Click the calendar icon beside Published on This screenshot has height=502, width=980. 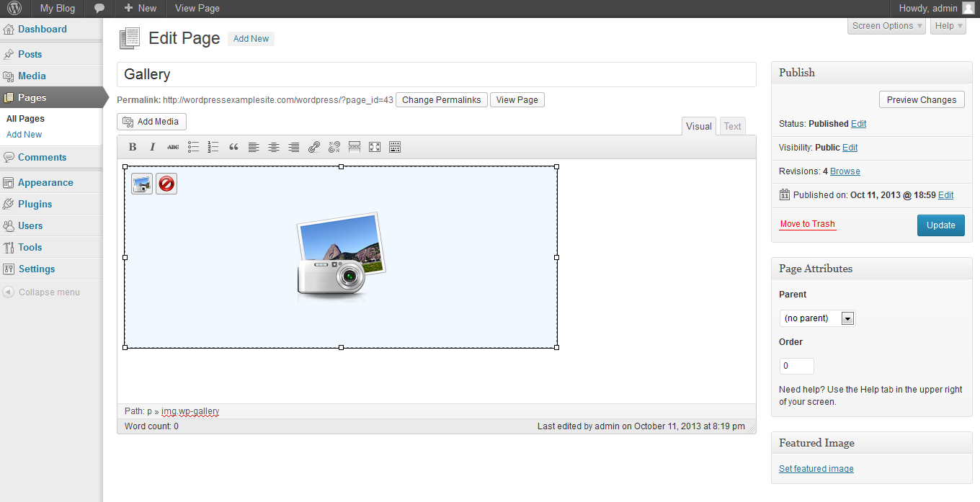(785, 194)
